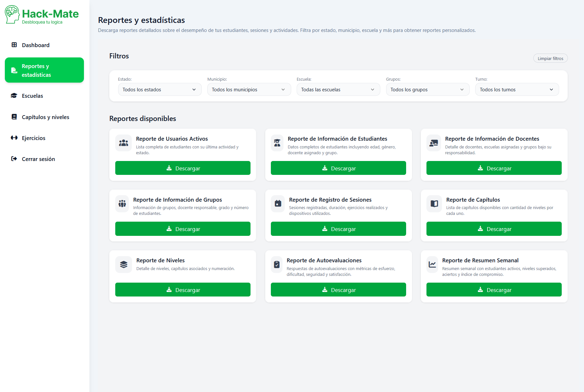Click the Hack-Mate brain logo
Image resolution: width=584 pixels, height=392 pixels.
[x=12, y=15]
